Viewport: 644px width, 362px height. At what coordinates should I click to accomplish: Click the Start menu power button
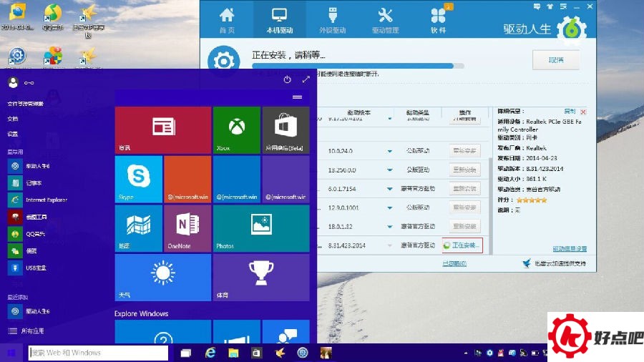[x=287, y=79]
